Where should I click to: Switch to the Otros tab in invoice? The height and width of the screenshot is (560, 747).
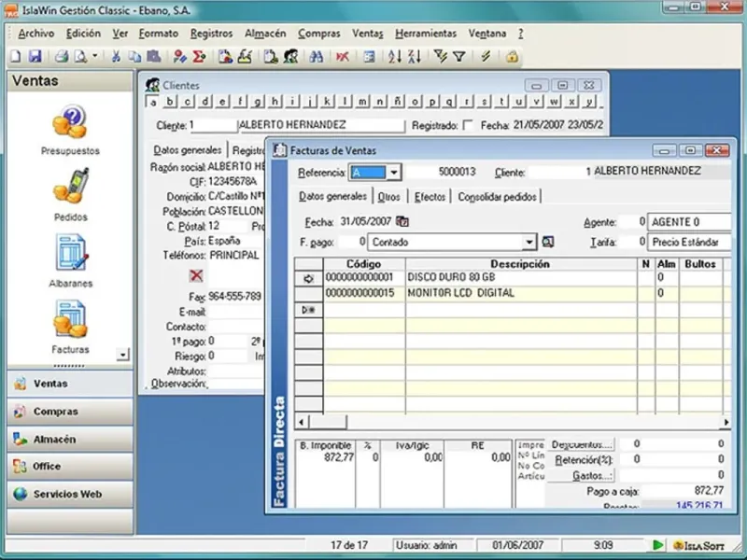pyautogui.click(x=388, y=197)
